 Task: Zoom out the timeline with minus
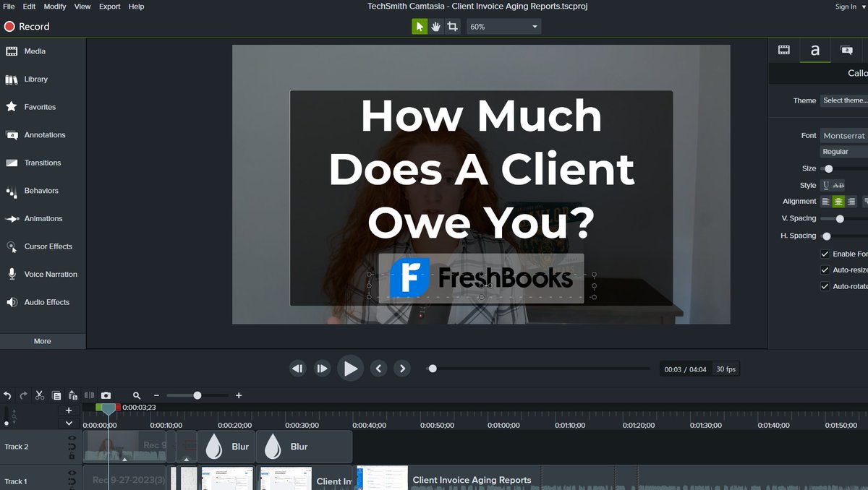pos(156,395)
